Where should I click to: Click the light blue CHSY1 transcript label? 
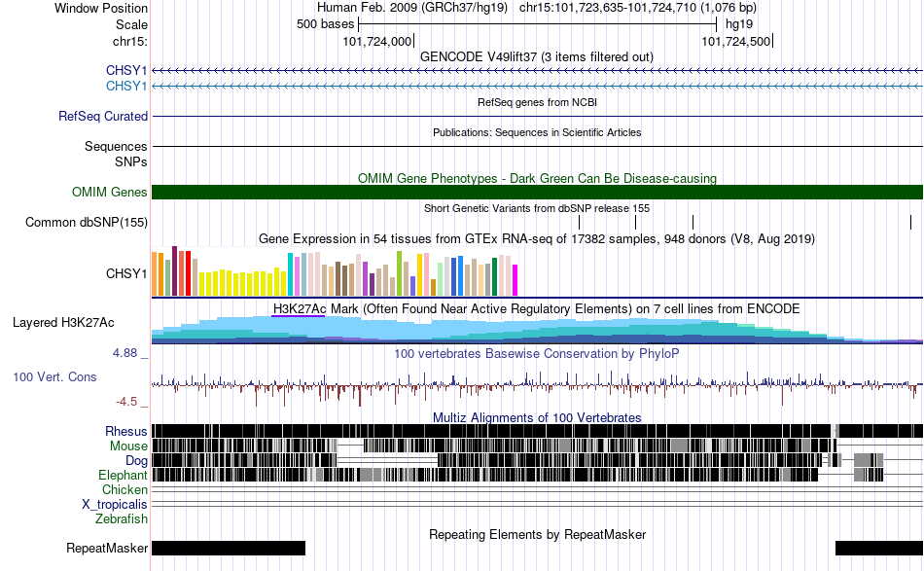[126, 86]
